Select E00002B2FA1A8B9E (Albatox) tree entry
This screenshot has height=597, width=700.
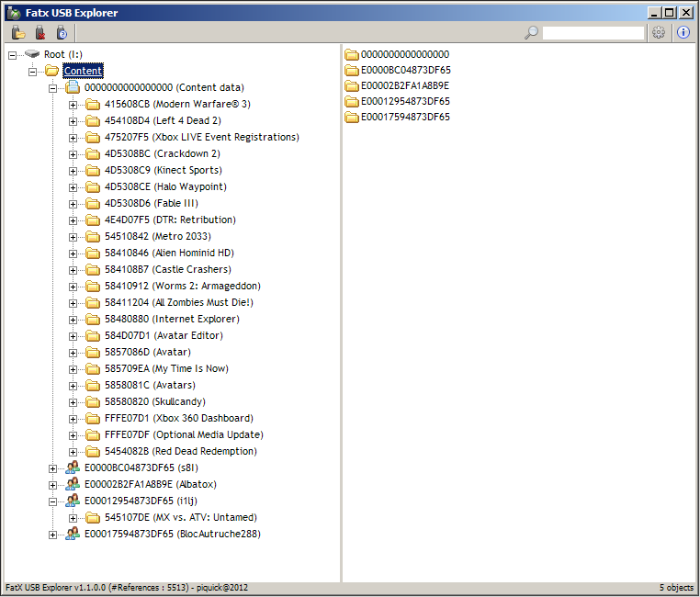pyautogui.click(x=151, y=484)
